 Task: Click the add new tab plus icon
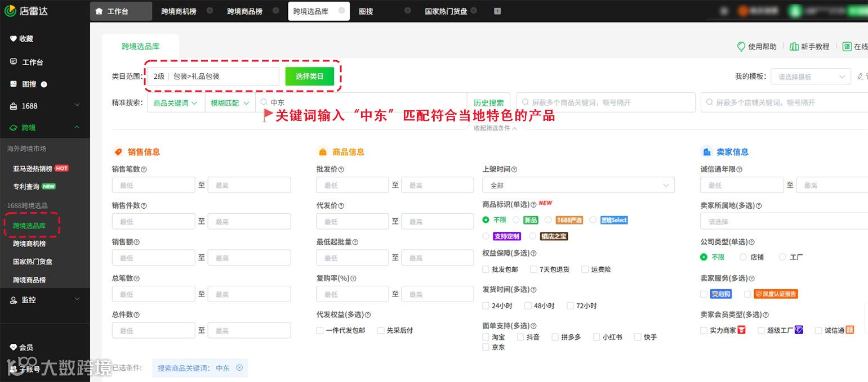[497, 11]
